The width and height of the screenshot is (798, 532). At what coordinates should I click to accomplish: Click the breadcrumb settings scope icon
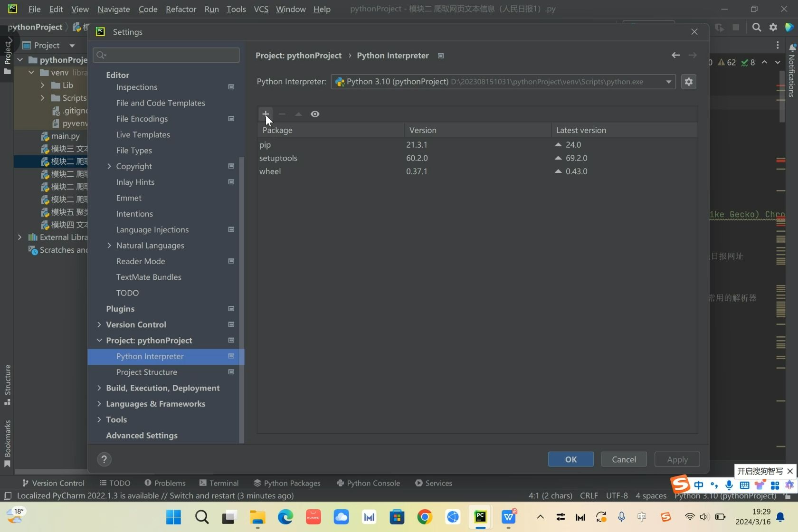point(441,56)
